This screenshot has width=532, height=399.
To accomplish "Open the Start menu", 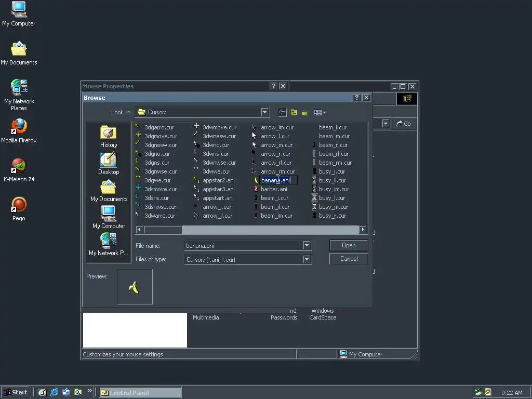I will click(x=15, y=393).
